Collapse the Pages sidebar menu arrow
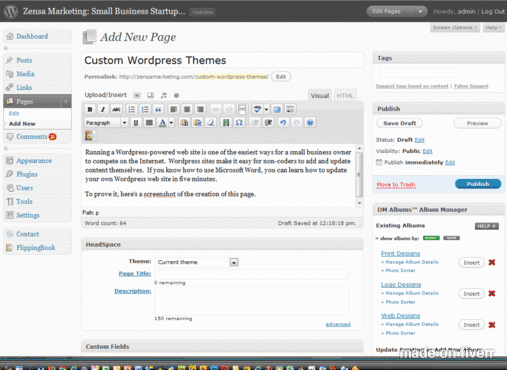The height and width of the screenshot is (370, 507). coord(66,101)
